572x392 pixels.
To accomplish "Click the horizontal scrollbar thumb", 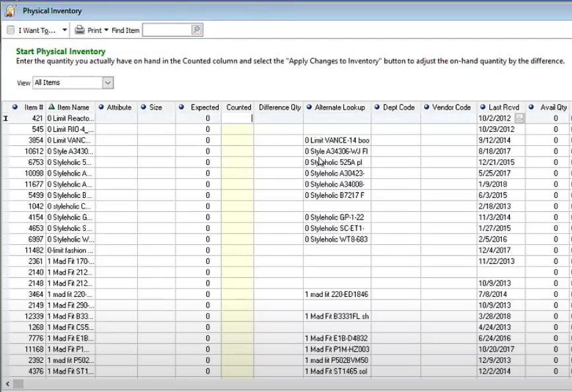I will (18, 383).
